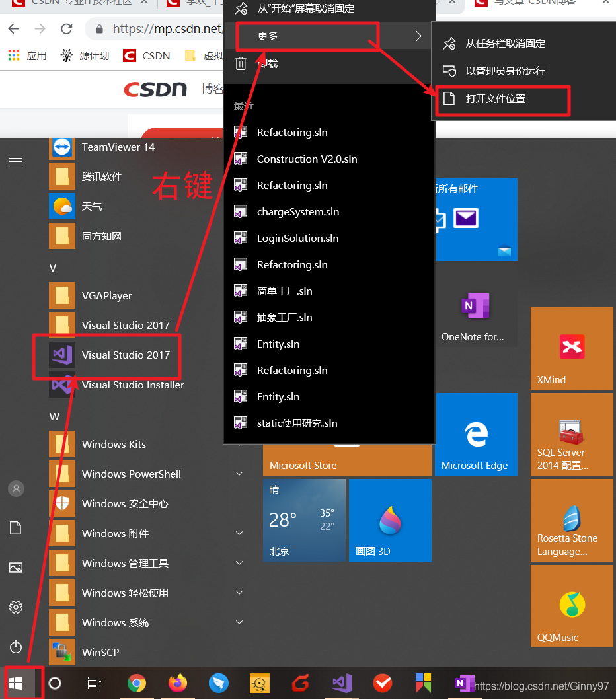Open the 画图 3D tile
This screenshot has height=699, width=616.
pyautogui.click(x=390, y=520)
